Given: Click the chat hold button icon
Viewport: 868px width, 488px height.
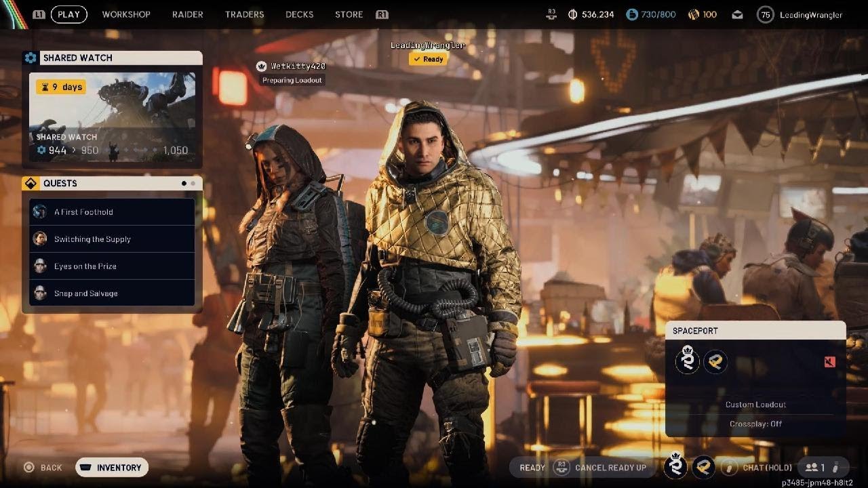Looking at the screenshot, I should pyautogui.click(x=729, y=467).
